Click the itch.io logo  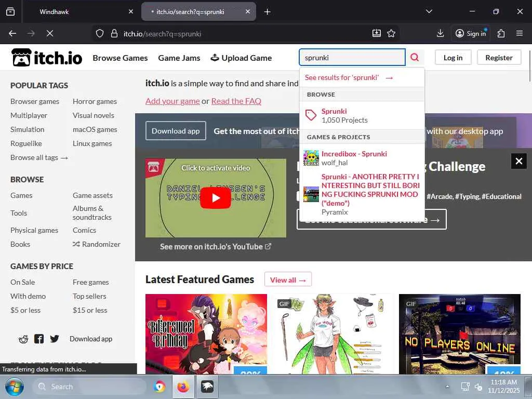click(47, 57)
